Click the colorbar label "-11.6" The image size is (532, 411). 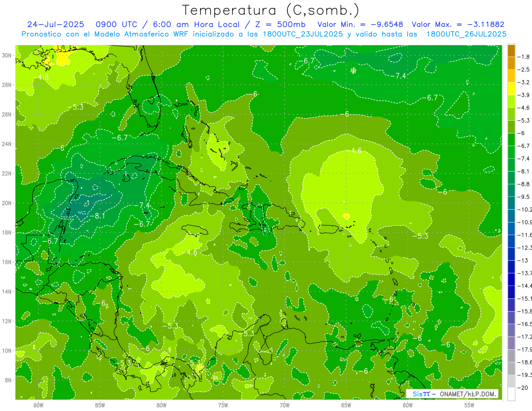pyautogui.click(x=525, y=235)
